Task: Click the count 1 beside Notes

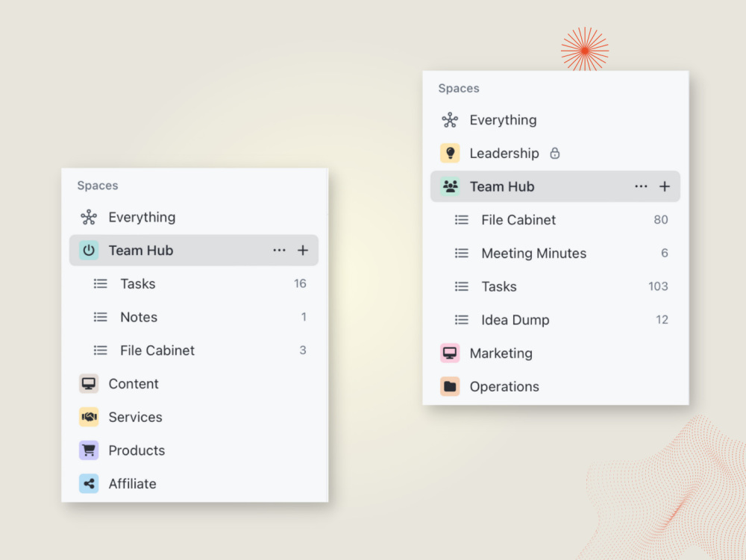Action: [x=304, y=317]
